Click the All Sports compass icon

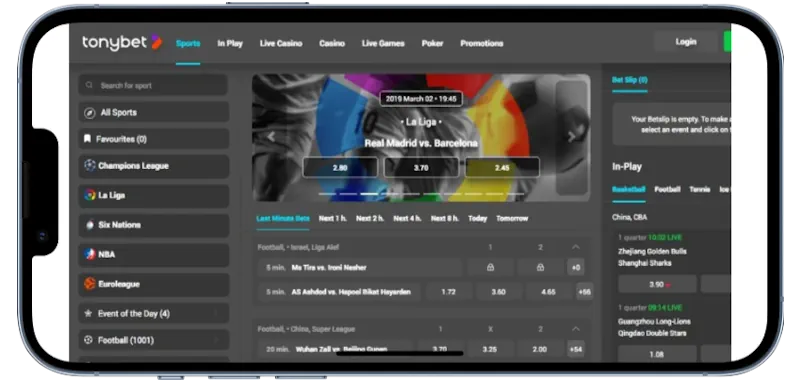point(90,113)
